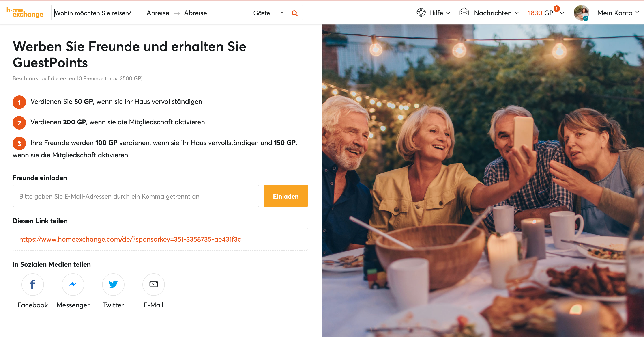The height and width of the screenshot is (337, 644).
Task: Share the referral link via Messenger
Action: [73, 285]
